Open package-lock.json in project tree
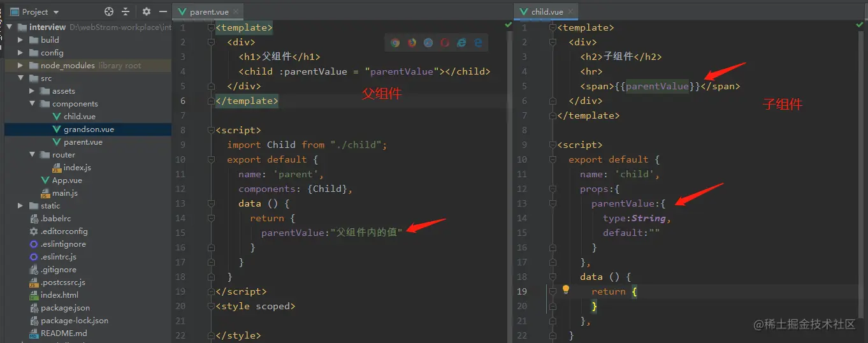The height and width of the screenshot is (343, 868). point(75,320)
